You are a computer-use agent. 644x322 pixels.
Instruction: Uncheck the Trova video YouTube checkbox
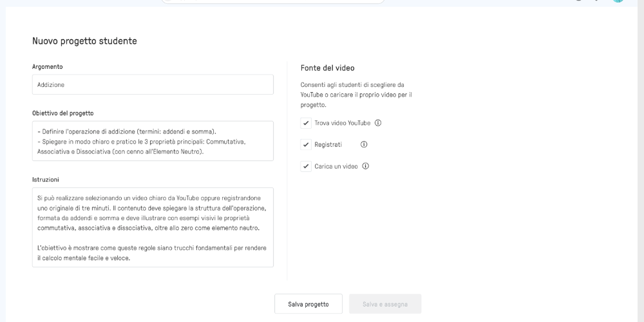(x=306, y=123)
